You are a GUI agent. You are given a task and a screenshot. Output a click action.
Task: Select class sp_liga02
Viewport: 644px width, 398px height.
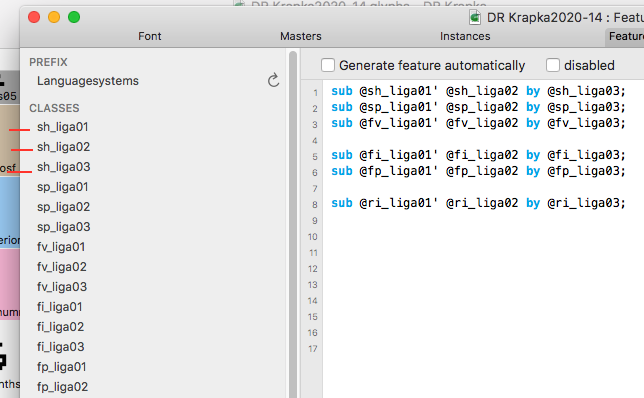(x=63, y=207)
